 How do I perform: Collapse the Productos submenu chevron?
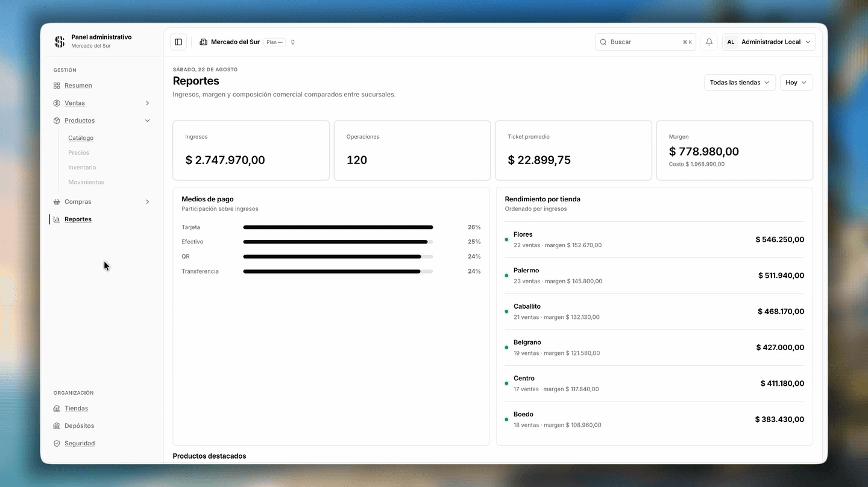(148, 121)
